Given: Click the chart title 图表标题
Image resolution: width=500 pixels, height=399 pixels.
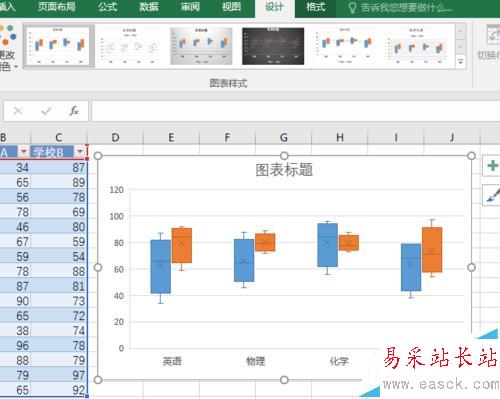Looking at the screenshot, I should 284,170.
